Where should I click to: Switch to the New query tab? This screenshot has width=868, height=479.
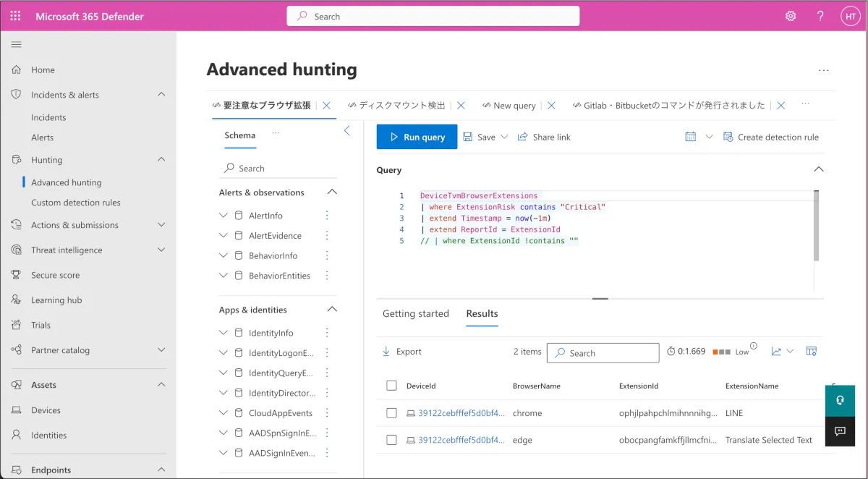tap(514, 106)
